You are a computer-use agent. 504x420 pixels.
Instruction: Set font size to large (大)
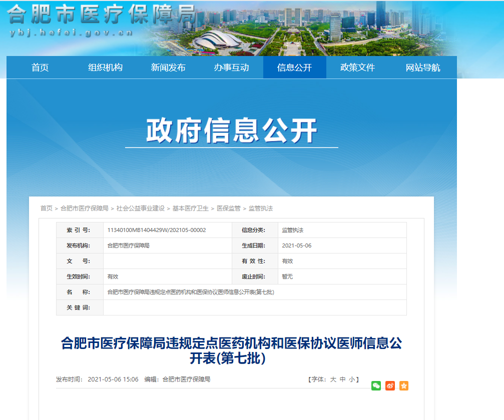333,379
